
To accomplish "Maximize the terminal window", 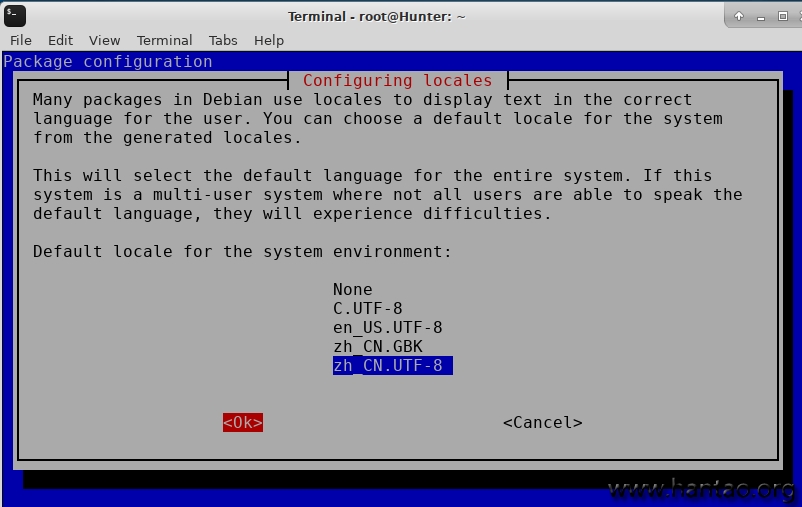I will [784, 16].
